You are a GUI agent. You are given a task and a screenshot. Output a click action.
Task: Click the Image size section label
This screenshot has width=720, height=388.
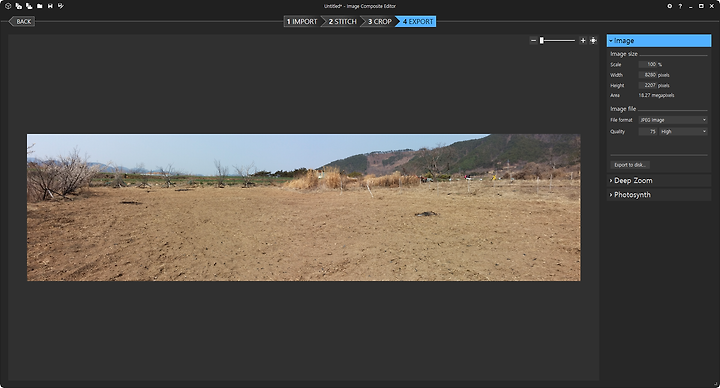pos(624,54)
